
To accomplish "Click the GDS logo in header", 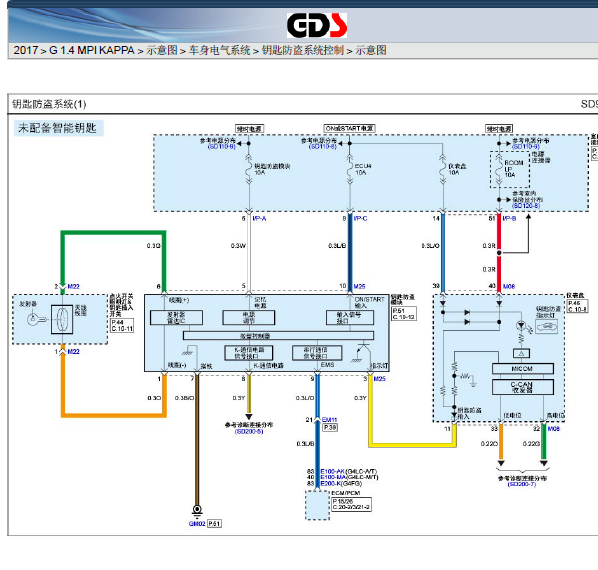I will click(317, 25).
